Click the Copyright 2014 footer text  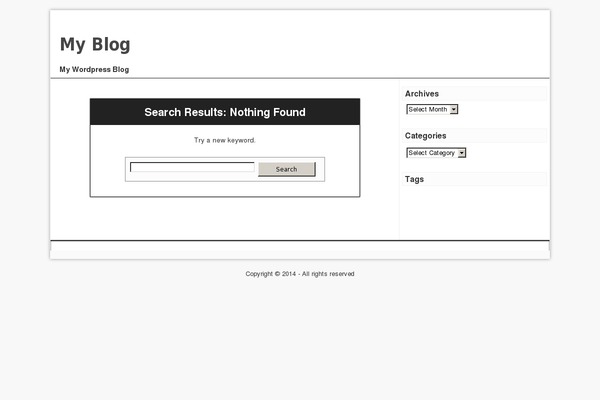(x=271, y=274)
